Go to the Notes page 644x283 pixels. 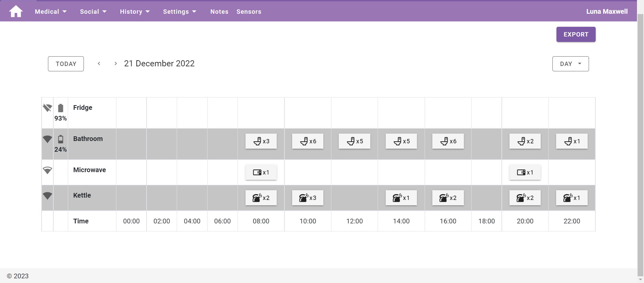(x=219, y=12)
